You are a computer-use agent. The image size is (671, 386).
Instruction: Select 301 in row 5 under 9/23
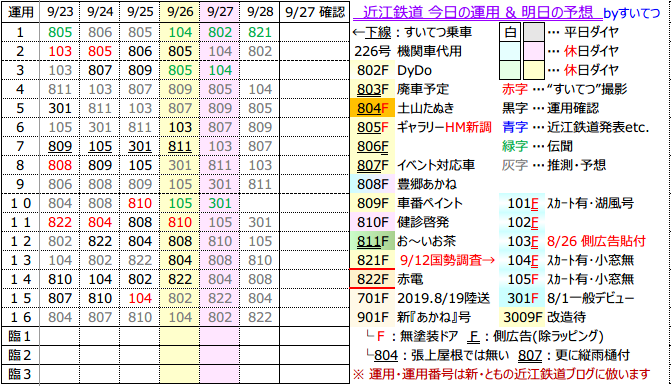point(60,108)
